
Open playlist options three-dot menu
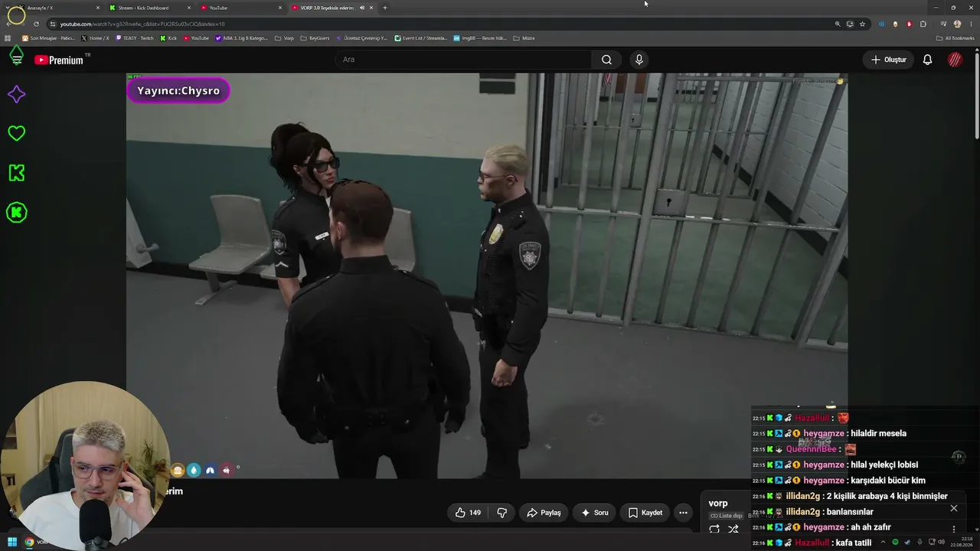[953, 529]
